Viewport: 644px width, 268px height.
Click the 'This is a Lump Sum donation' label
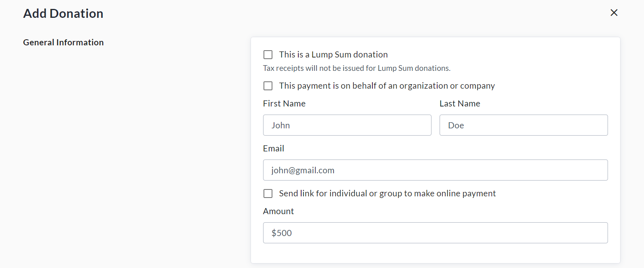pyautogui.click(x=333, y=55)
